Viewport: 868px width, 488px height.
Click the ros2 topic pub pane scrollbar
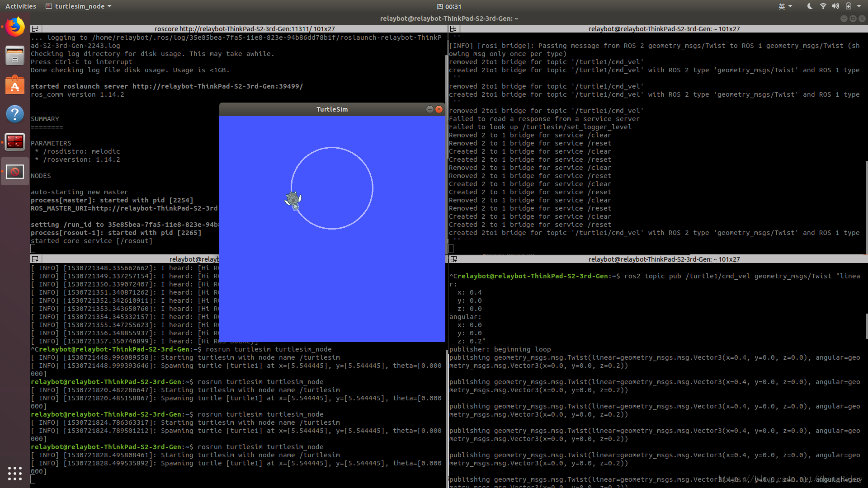coord(866,326)
